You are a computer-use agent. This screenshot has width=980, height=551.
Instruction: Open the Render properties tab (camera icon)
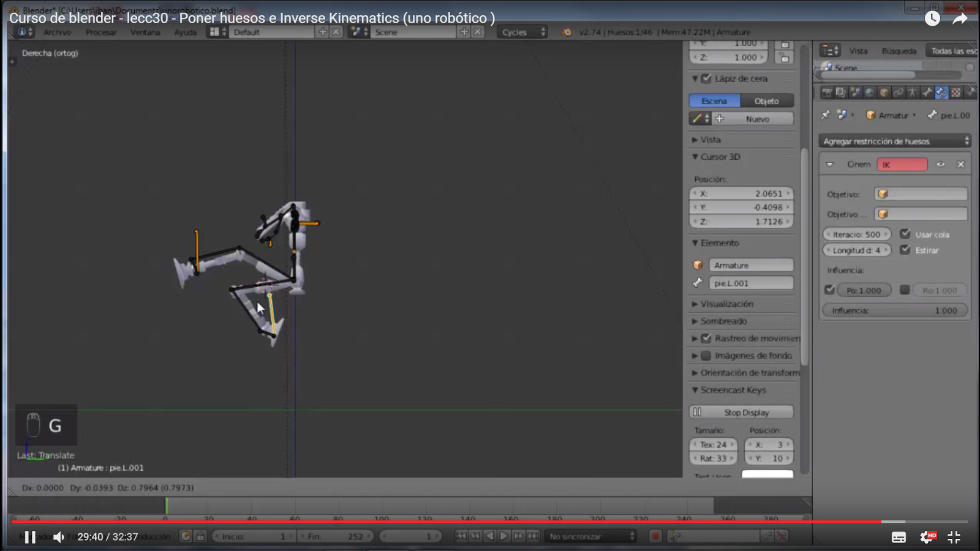[x=826, y=92]
